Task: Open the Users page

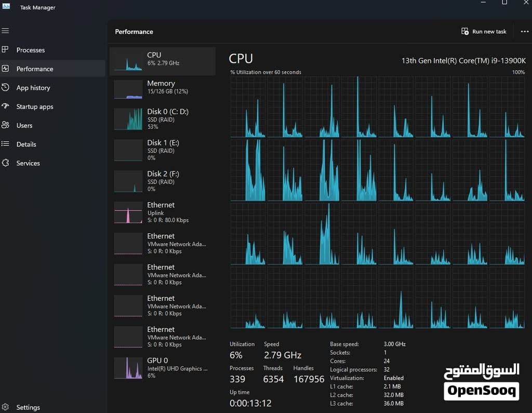Action: pyautogui.click(x=52, y=125)
